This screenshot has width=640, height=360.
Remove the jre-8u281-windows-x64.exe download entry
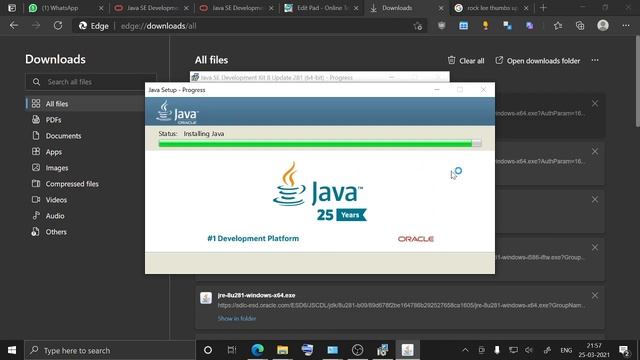point(595,295)
